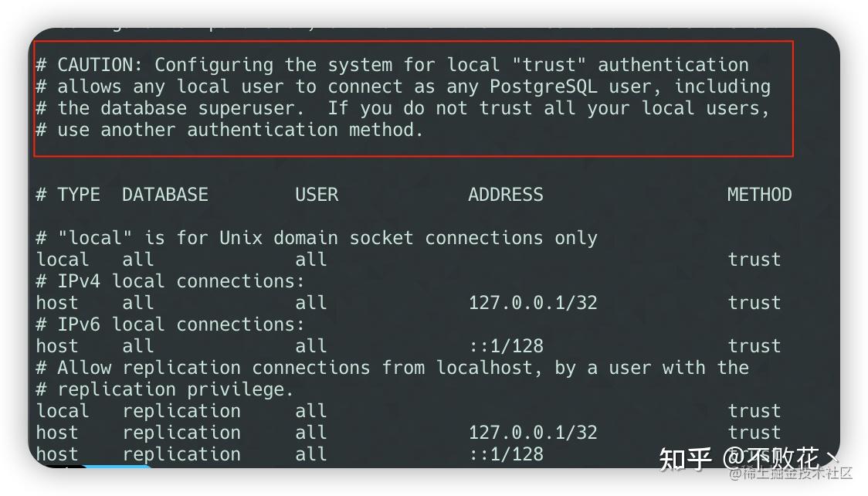This screenshot has height=496, width=868.
Task: Click the "# IPv6 local connections:" comment
Action: pyautogui.click(x=171, y=324)
